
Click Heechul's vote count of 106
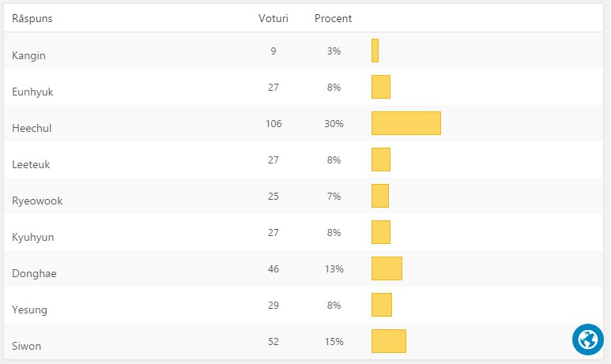273,124
